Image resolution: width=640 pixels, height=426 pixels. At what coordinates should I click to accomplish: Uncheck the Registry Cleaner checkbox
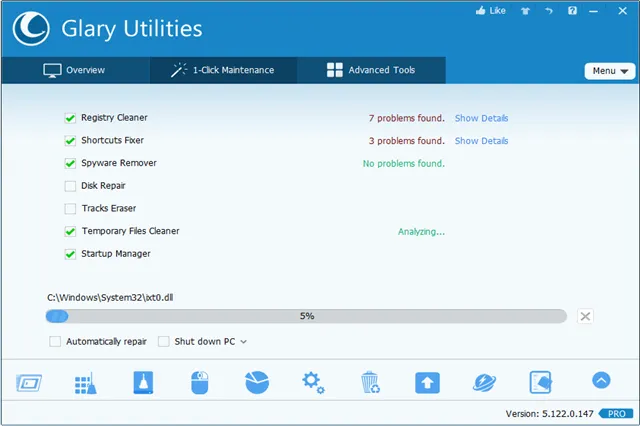click(70, 118)
